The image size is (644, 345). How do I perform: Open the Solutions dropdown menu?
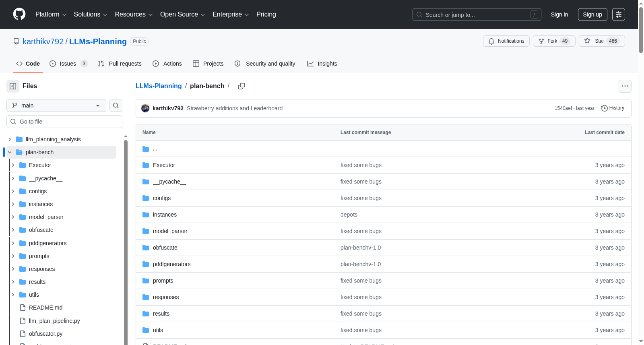(x=91, y=14)
